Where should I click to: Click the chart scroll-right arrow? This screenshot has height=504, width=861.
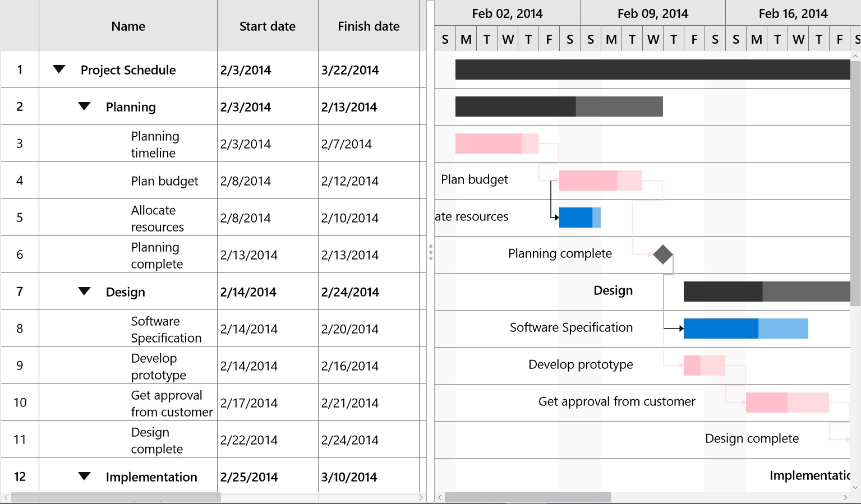click(x=845, y=497)
